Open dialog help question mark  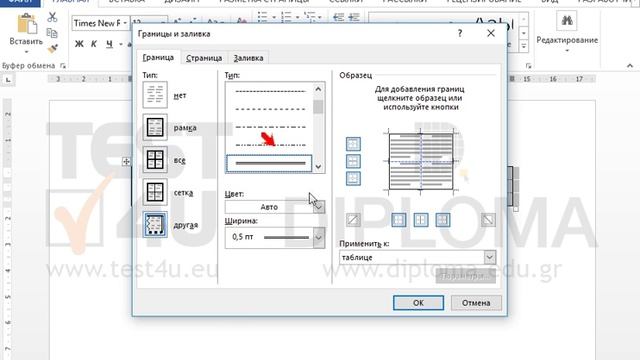(460, 33)
